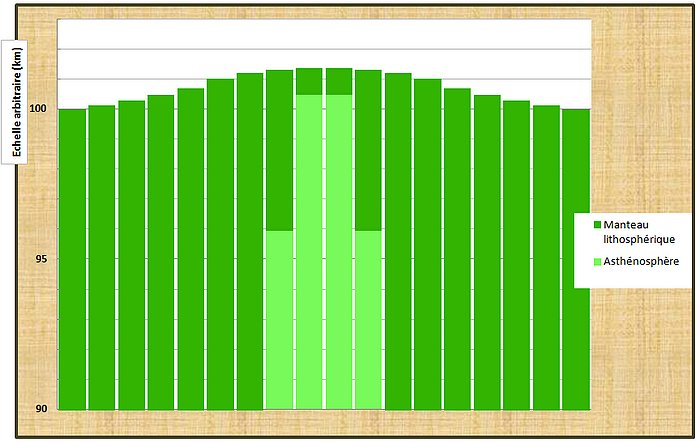Click the dark green Manteau lithosphérique legend swatch
Image resolution: width=700 pixels, height=443 pixels.
tap(597, 225)
